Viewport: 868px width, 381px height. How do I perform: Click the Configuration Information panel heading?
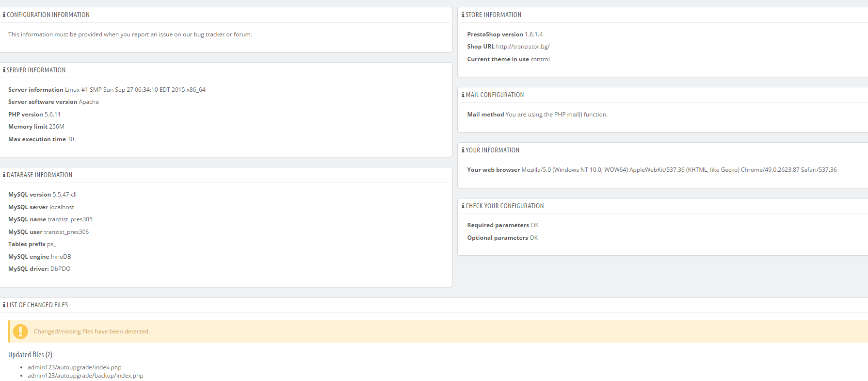(x=48, y=15)
